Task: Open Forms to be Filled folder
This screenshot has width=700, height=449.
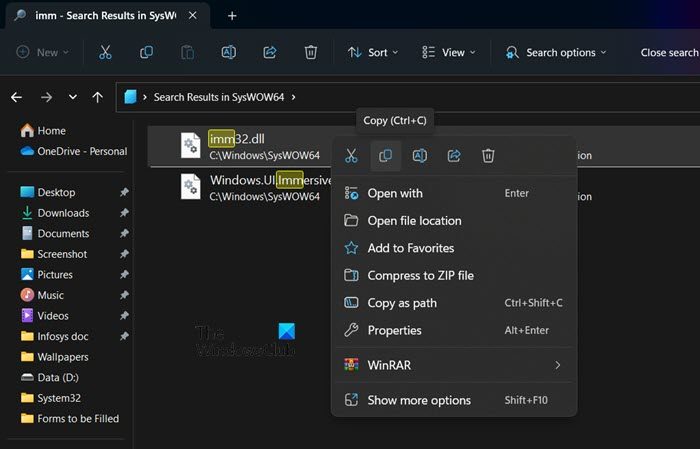Action: tap(70, 418)
